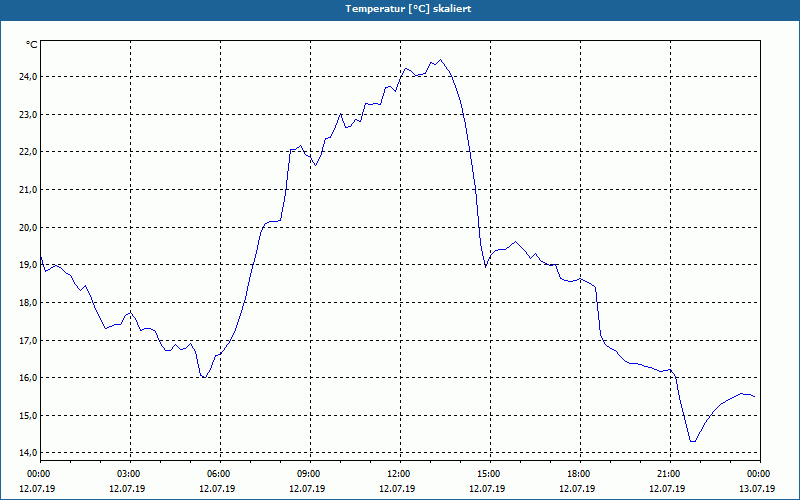Viewport: 800px width, 500px height.
Task: Pick the 16,0 temperature scale label
Action: [x=29, y=378]
